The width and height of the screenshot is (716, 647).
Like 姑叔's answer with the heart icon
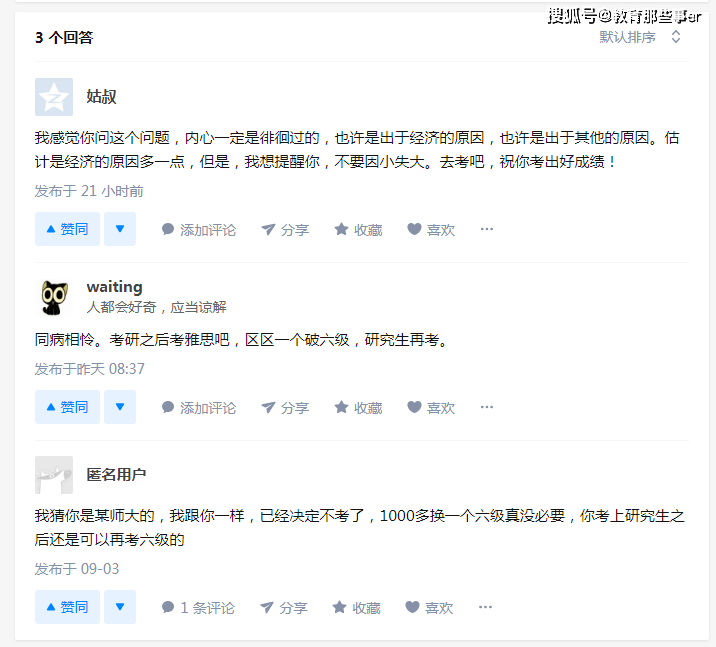[431, 230]
